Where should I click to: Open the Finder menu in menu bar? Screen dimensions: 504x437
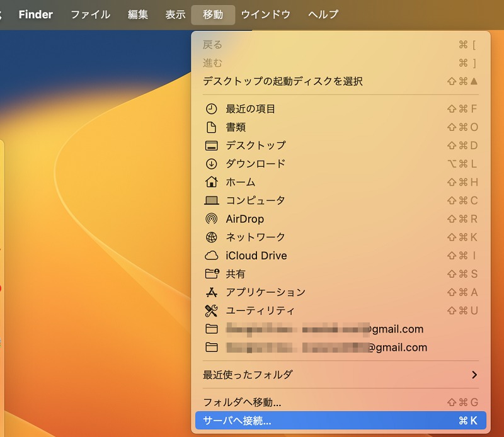point(36,14)
